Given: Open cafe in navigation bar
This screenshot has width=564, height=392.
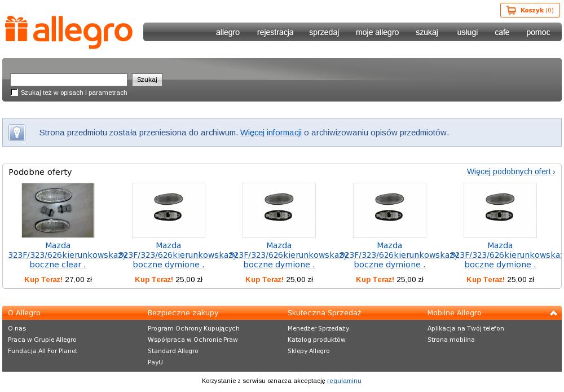Looking at the screenshot, I should click(x=502, y=32).
